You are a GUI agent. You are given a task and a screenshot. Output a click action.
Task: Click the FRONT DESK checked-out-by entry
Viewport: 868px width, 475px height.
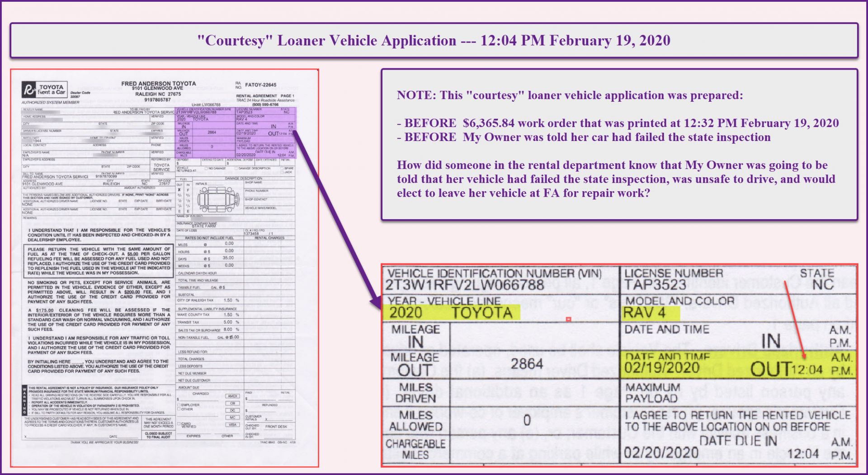coord(276,426)
